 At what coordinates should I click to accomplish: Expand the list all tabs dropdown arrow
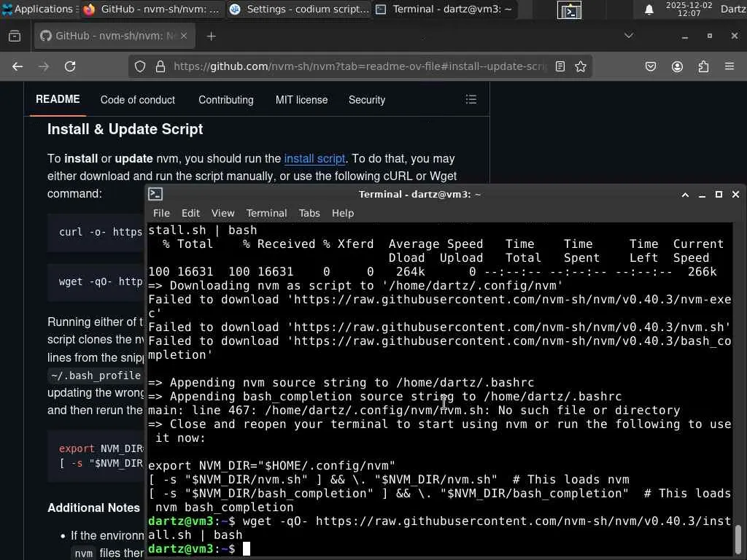(x=629, y=36)
